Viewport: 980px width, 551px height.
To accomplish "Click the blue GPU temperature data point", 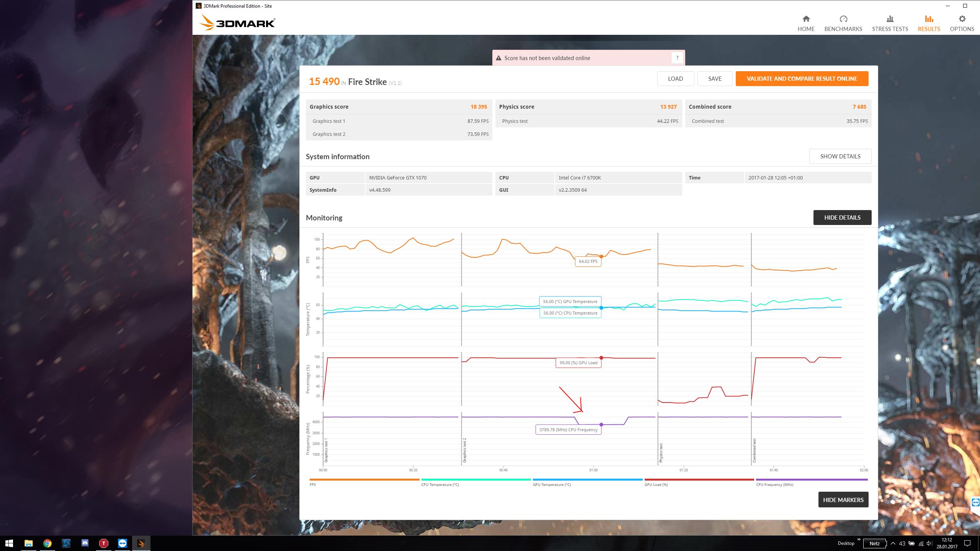I will point(601,308).
